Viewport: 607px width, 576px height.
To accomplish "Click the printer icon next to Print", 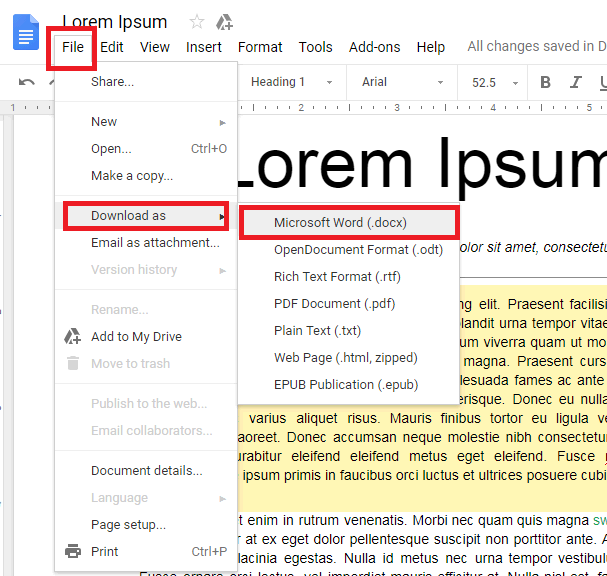I will coord(73,551).
